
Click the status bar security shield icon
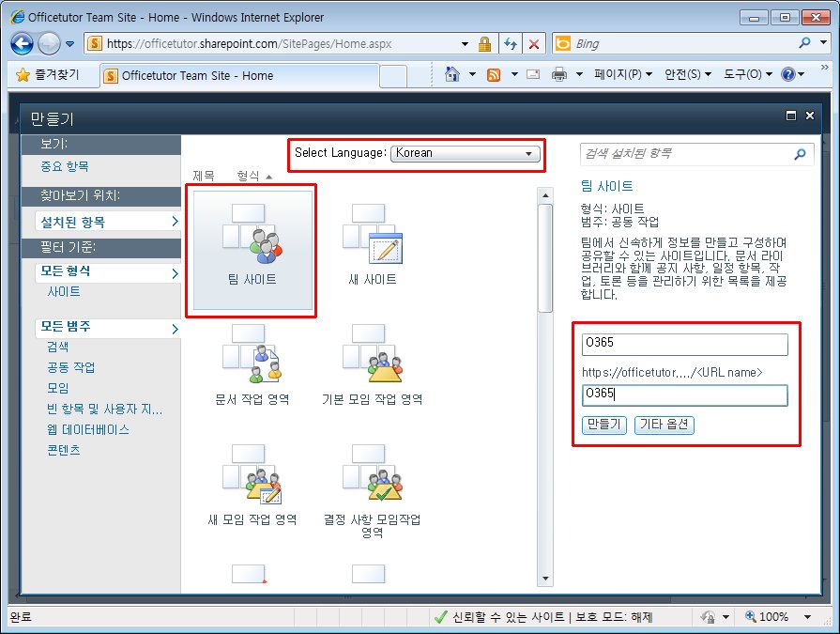708,617
